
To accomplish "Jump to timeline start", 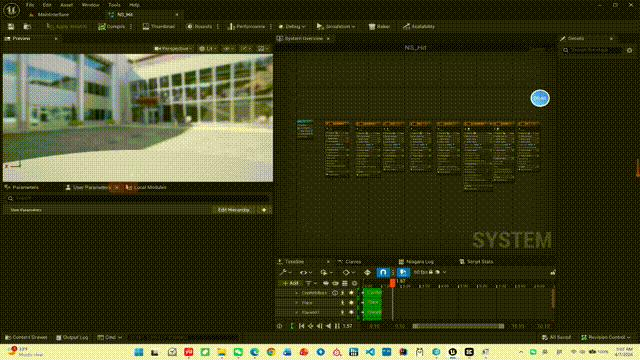I will [x=301, y=326].
